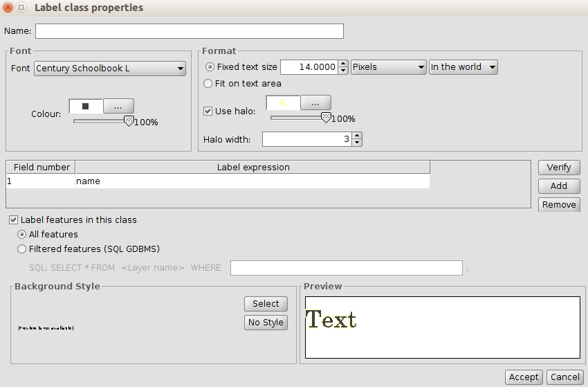Toggle Label features in this class

(13, 219)
